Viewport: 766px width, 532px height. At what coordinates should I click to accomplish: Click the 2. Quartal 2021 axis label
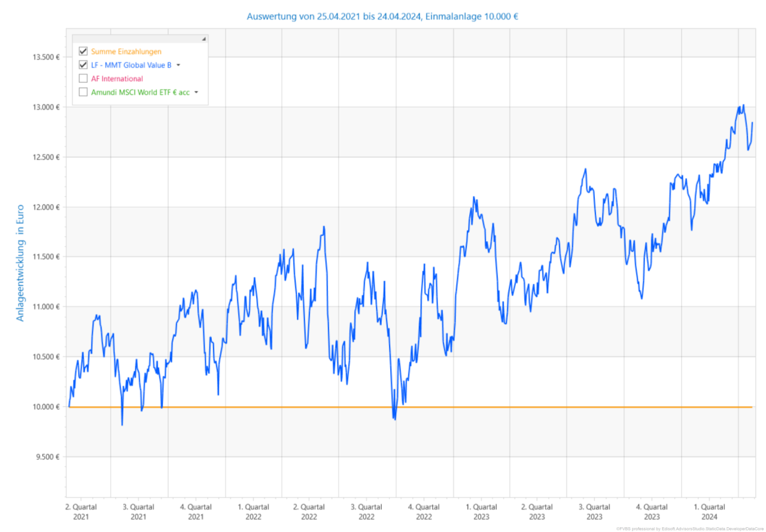pos(82,511)
